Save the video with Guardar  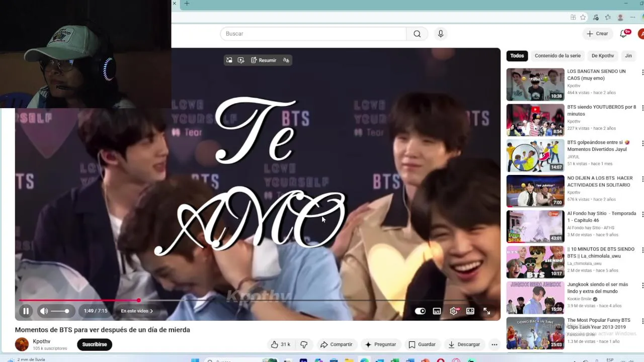[x=422, y=344]
